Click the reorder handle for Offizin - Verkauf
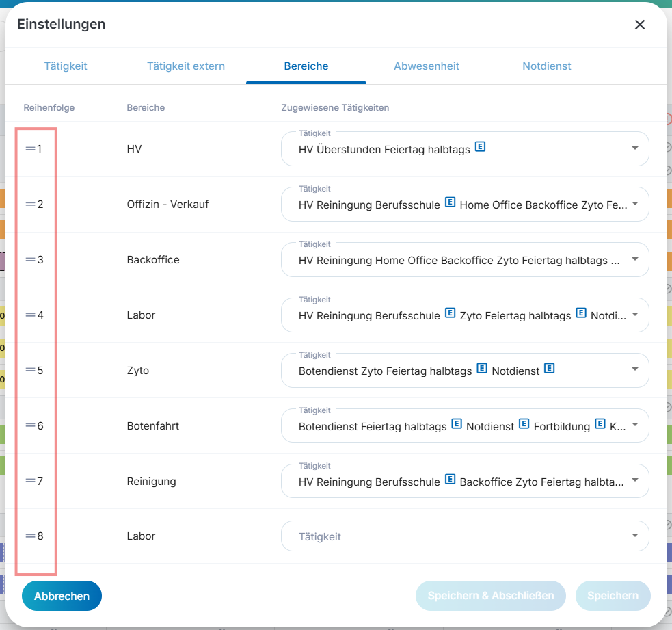Viewport: 672px width, 630px height. [30, 204]
